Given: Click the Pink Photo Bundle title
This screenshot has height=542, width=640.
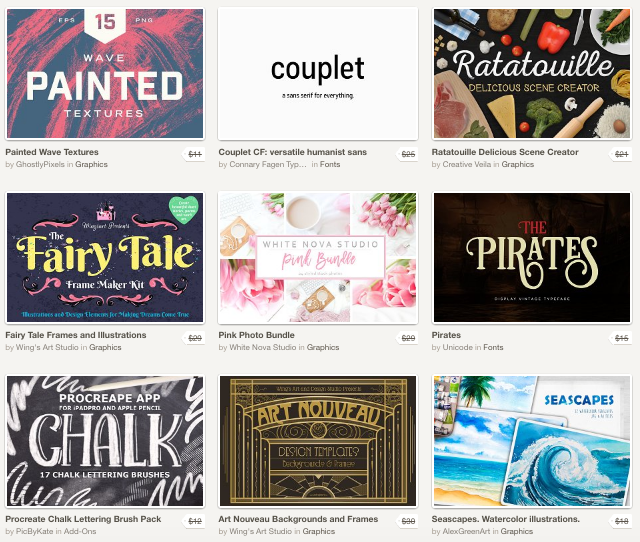Looking at the screenshot, I should [x=256, y=335].
